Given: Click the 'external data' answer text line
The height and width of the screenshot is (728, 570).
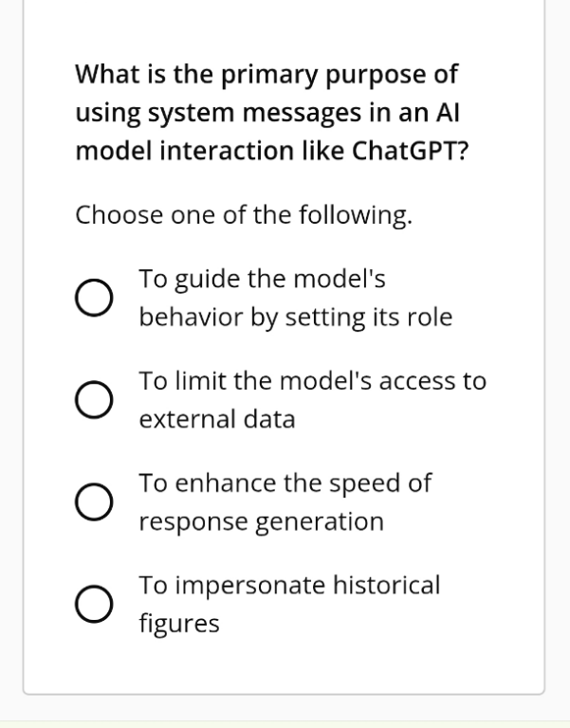Looking at the screenshot, I should (217, 419).
